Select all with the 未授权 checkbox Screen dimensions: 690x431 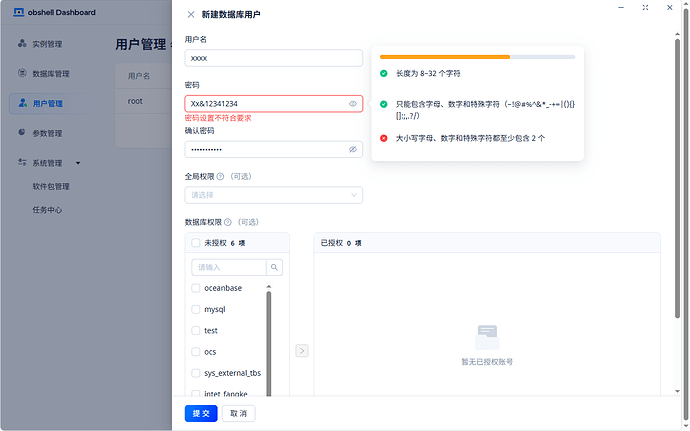pyautogui.click(x=196, y=243)
